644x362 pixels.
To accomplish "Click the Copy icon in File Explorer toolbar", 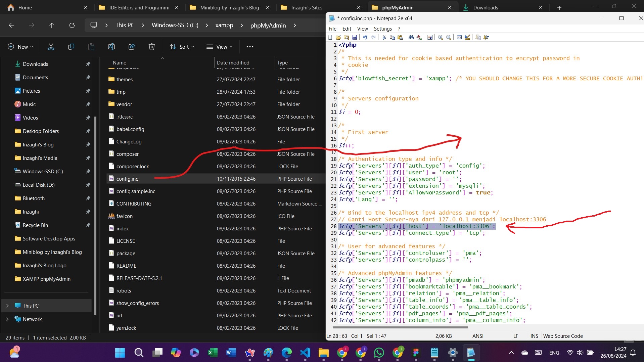I will 71,47.
